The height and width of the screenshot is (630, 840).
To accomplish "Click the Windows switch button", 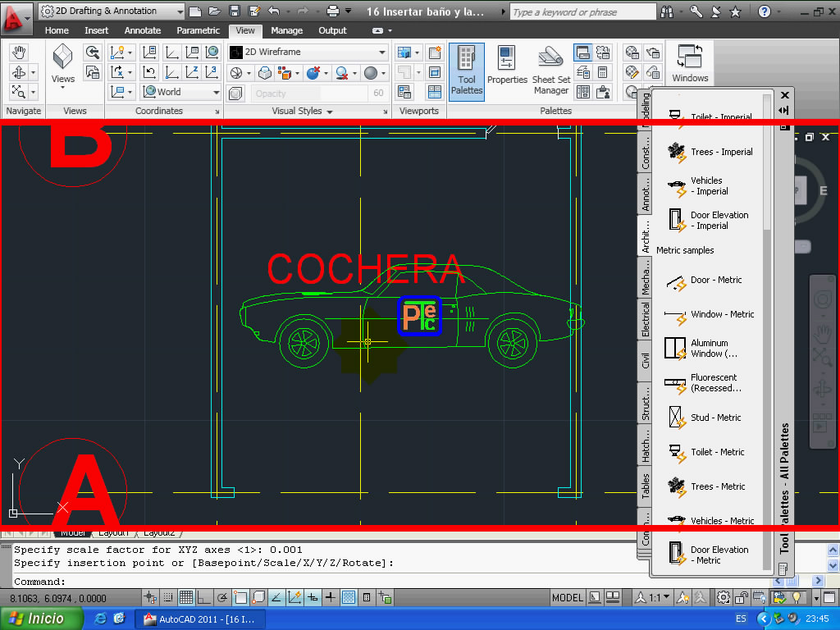I will click(x=690, y=63).
